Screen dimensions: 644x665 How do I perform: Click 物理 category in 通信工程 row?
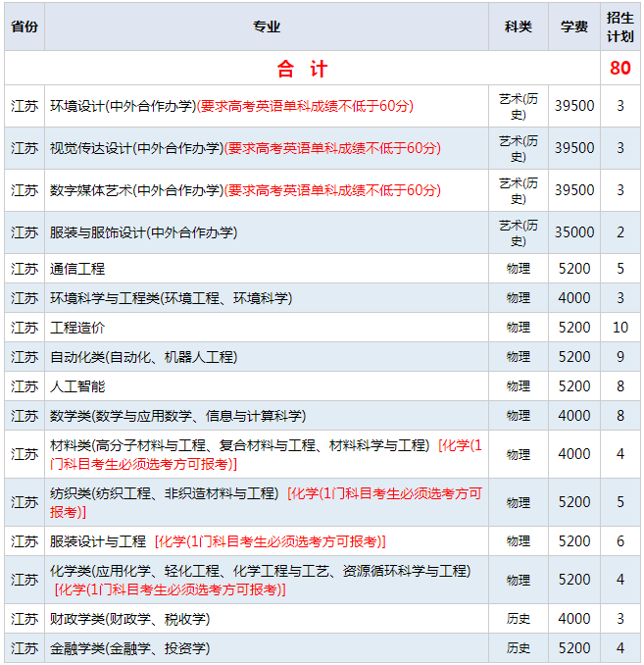[519, 269]
